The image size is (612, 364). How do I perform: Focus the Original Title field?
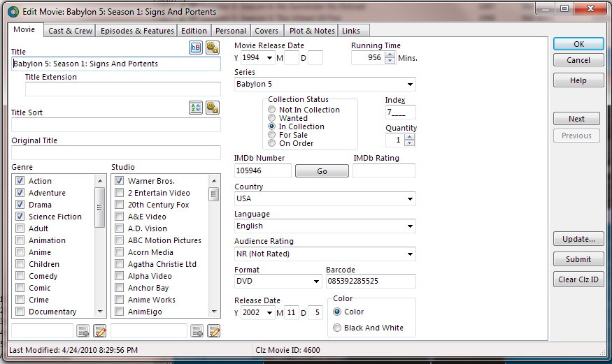click(116, 152)
